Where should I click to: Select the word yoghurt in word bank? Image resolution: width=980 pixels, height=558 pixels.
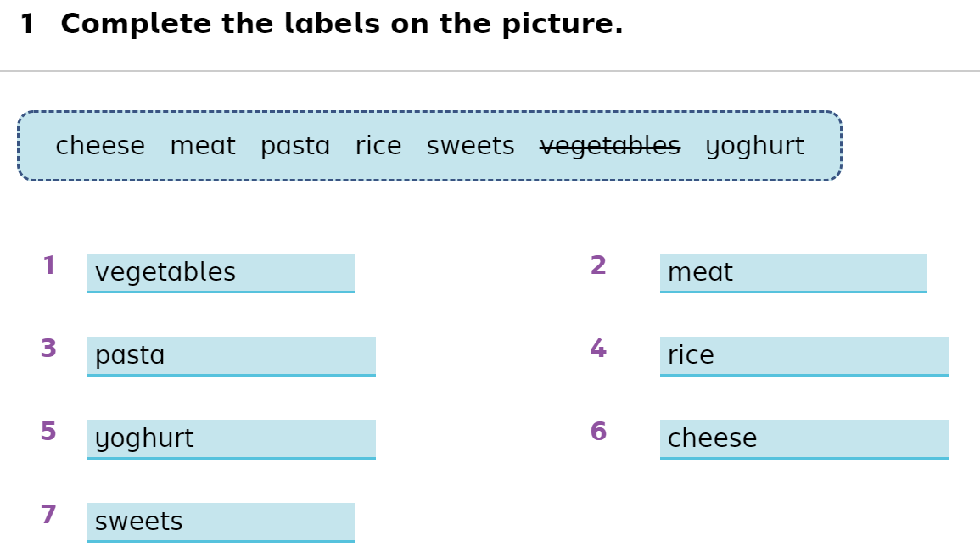point(754,147)
